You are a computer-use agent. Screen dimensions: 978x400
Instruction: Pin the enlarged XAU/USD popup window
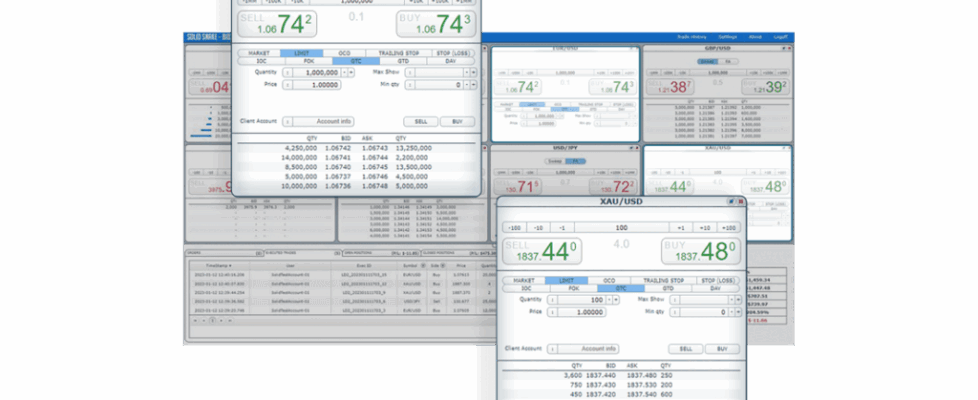pos(732,202)
